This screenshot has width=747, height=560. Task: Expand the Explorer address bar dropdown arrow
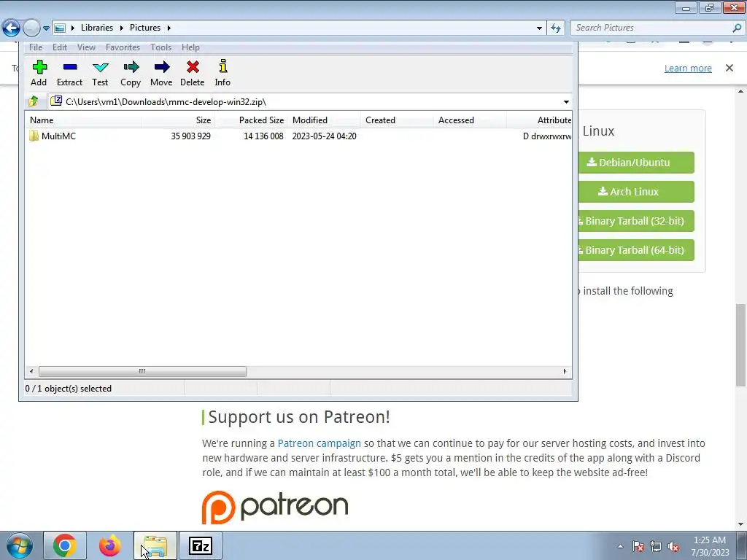point(539,28)
